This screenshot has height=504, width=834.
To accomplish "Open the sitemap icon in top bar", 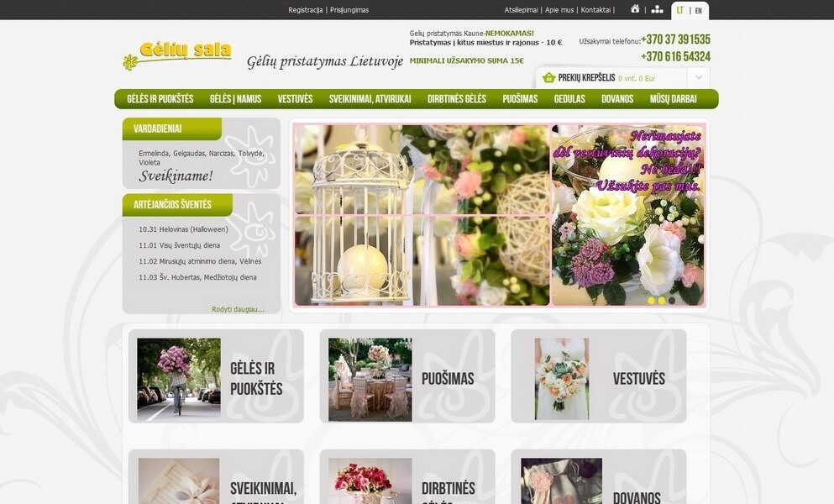I will point(657,9).
